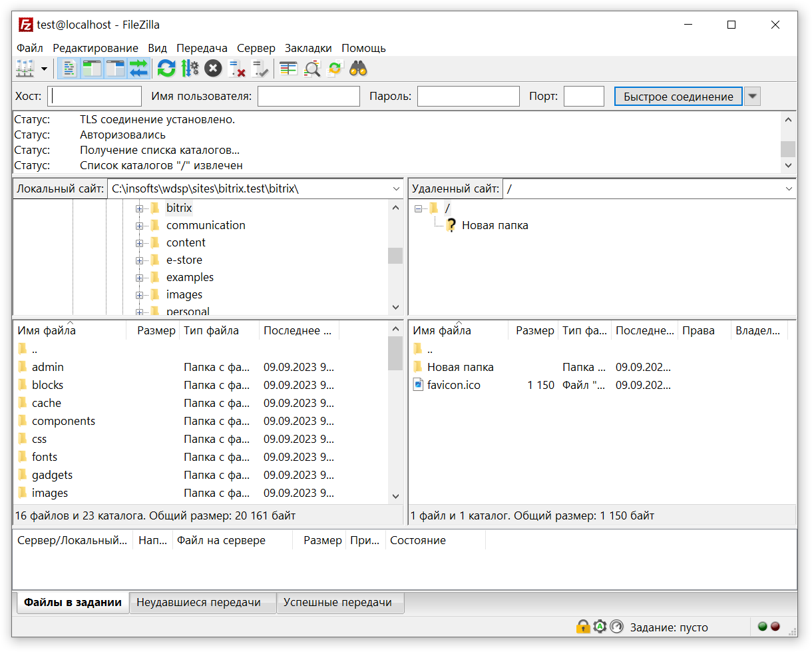This screenshot has width=812, height=652.
Task: Open the Файл menu
Action: coord(30,48)
